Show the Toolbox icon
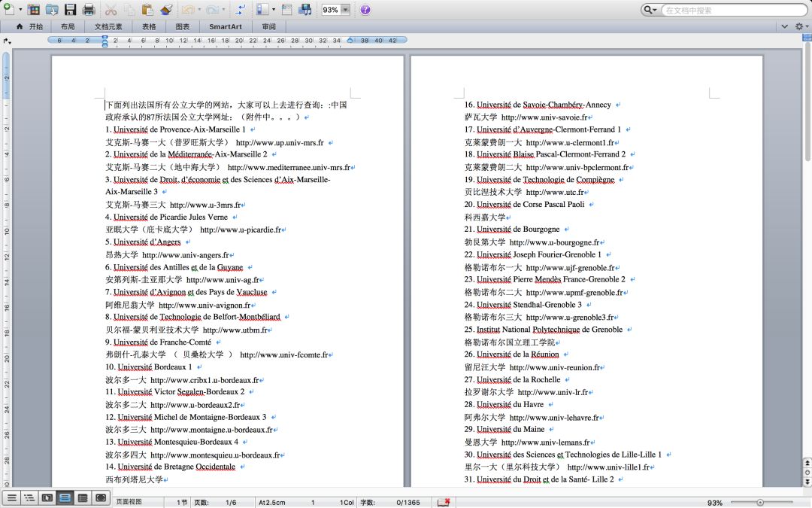Viewport: 812px width, 508px height. [x=287, y=9]
